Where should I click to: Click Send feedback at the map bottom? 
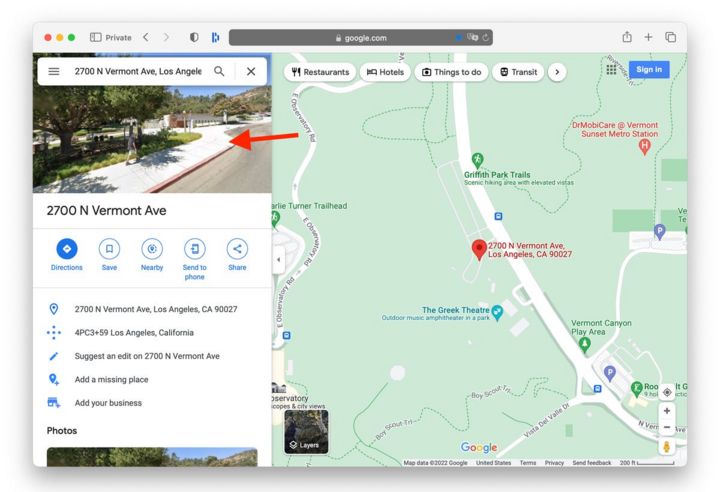591,463
